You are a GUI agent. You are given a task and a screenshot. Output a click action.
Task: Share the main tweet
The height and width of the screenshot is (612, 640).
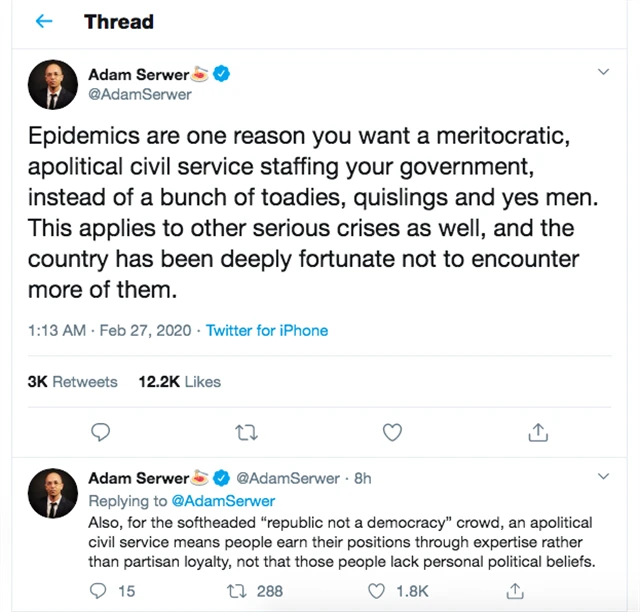tap(538, 432)
